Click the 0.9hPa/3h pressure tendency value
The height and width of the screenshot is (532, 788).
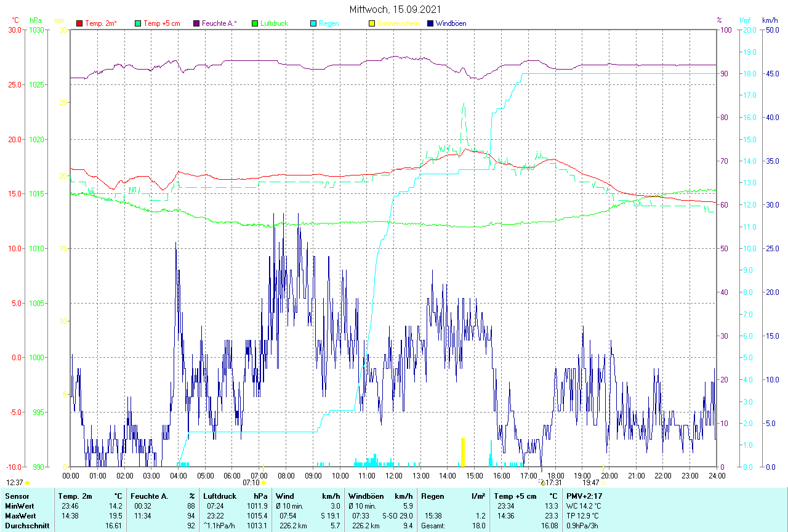[x=584, y=525]
